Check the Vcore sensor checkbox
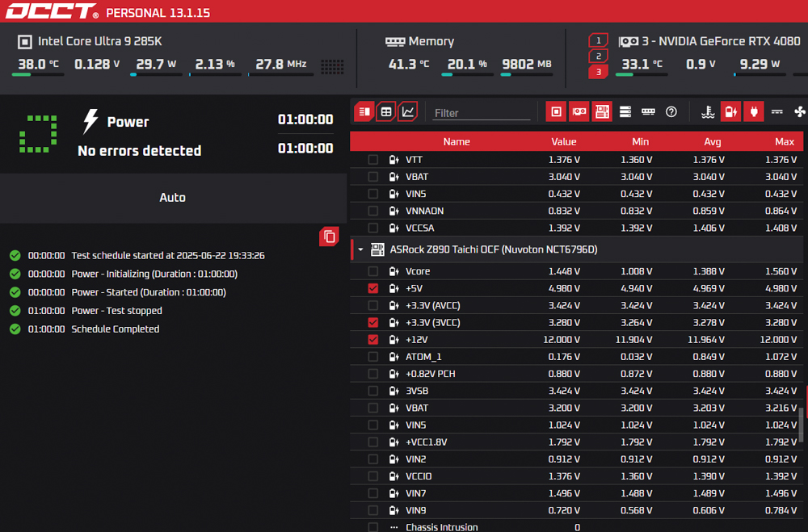Image resolution: width=808 pixels, height=532 pixels. click(x=373, y=271)
